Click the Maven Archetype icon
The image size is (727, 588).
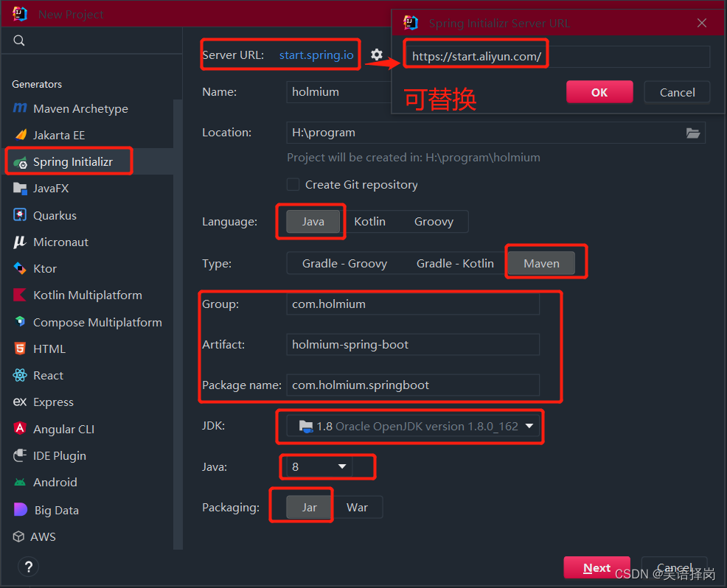(19, 108)
